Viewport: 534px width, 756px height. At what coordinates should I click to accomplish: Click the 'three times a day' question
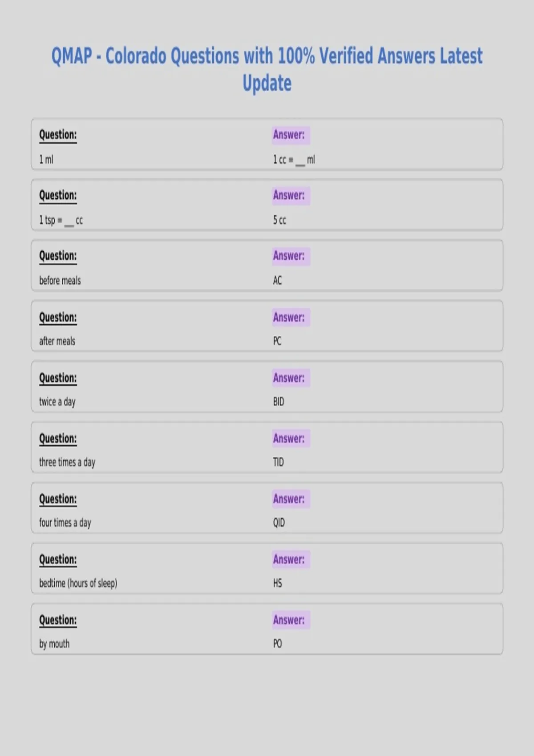(x=67, y=462)
